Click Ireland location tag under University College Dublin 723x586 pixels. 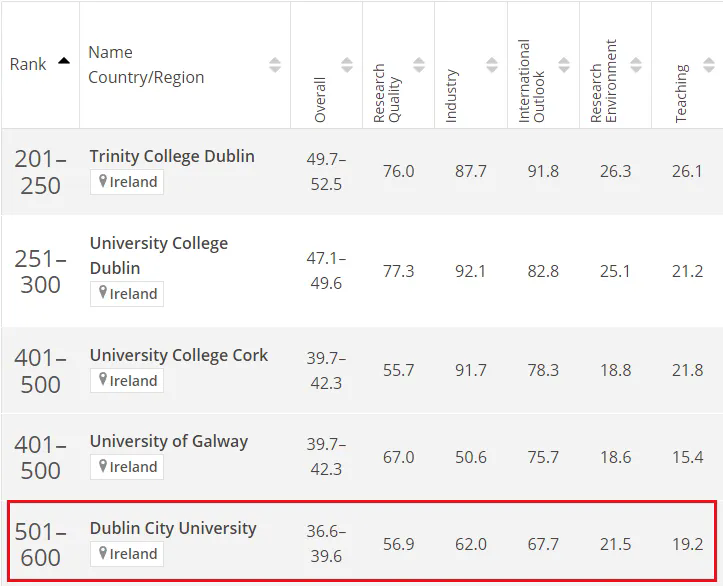pyautogui.click(x=127, y=294)
